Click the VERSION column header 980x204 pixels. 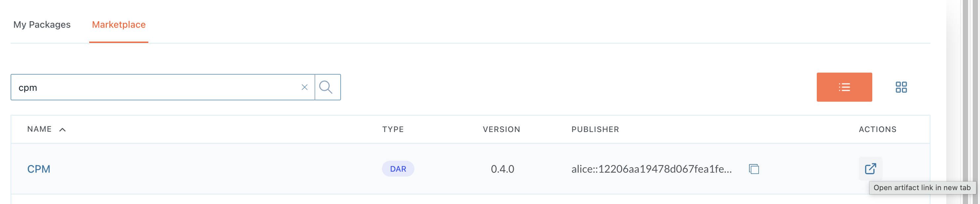click(501, 129)
